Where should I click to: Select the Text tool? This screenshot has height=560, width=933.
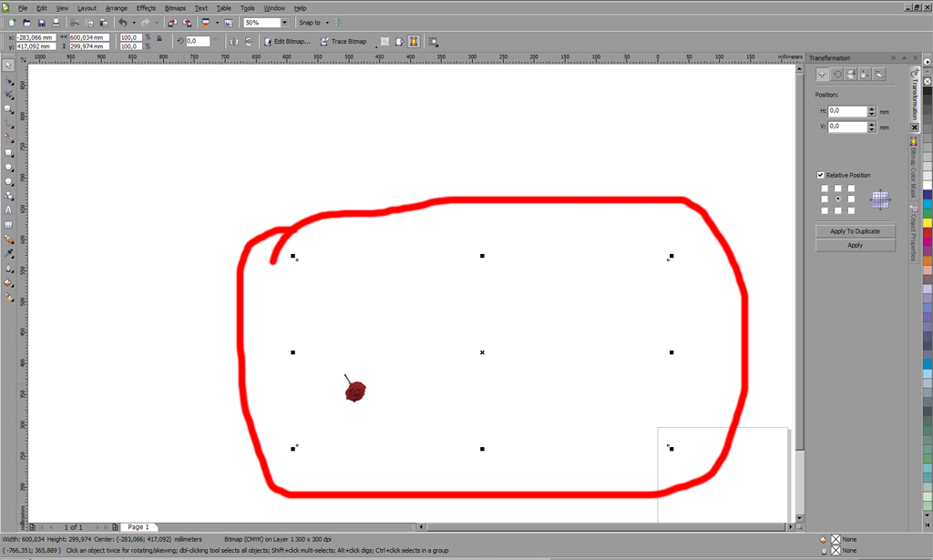tap(8, 209)
